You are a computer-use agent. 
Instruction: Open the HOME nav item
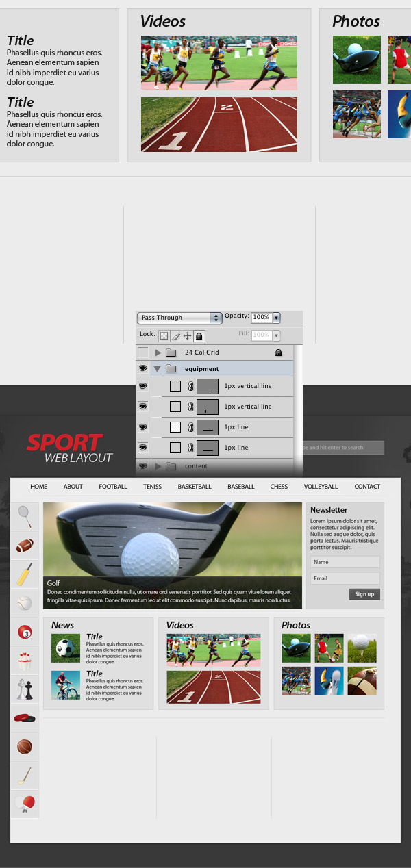coord(39,487)
